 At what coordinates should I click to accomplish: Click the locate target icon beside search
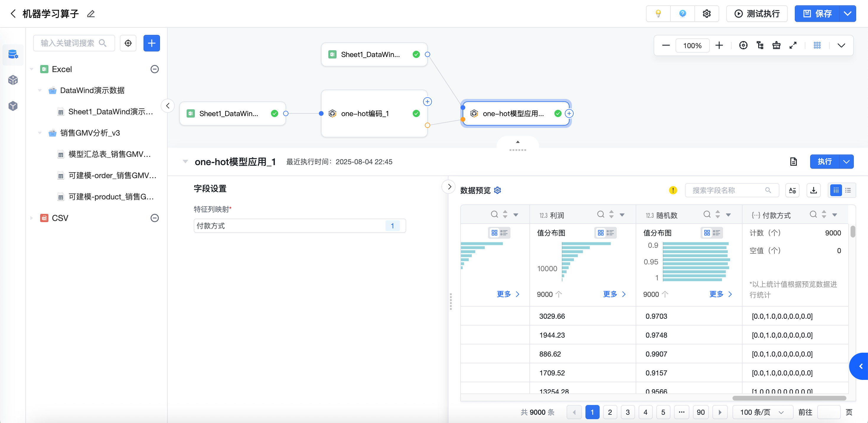[128, 43]
